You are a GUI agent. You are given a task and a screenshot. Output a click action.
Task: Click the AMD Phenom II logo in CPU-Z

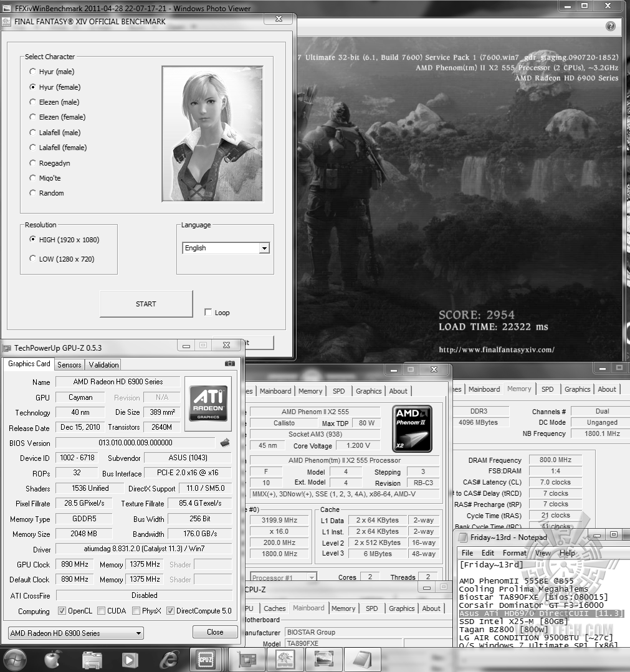click(412, 428)
